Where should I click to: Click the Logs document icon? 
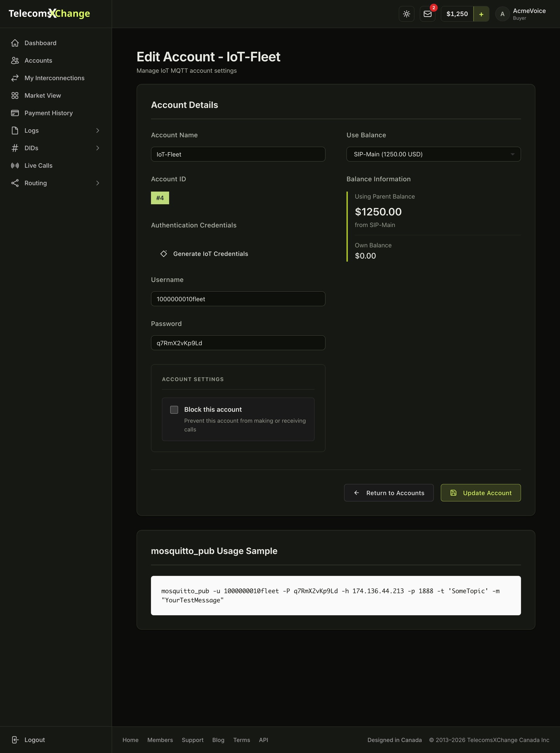15,131
